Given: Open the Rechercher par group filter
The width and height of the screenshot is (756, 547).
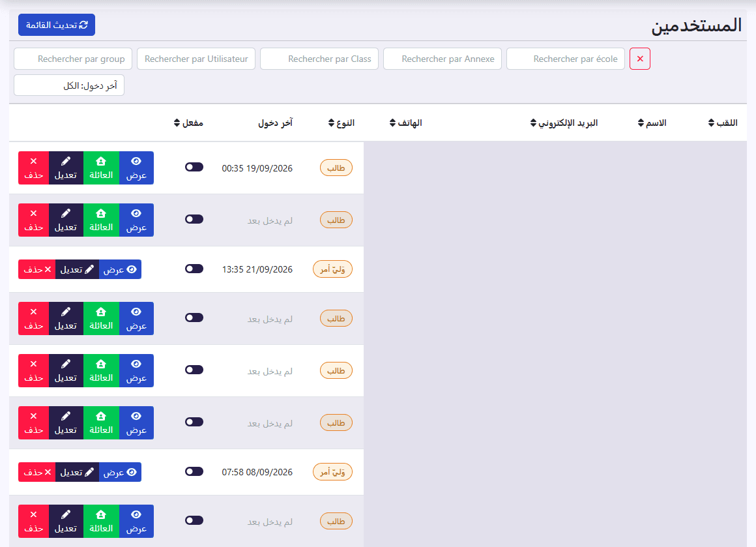Looking at the screenshot, I should point(73,59).
